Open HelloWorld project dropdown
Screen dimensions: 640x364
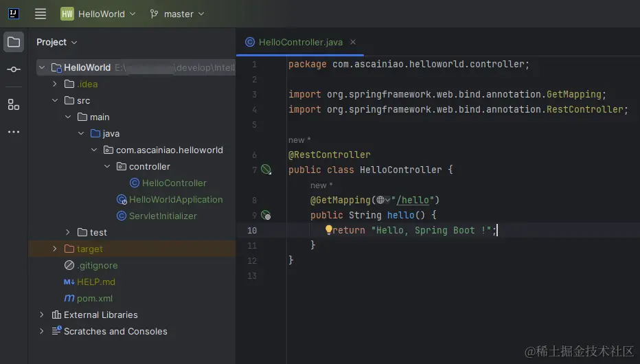click(x=106, y=14)
